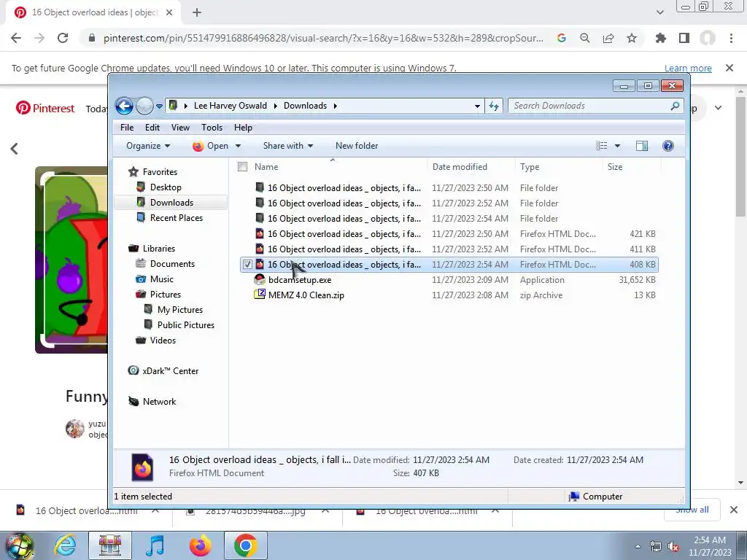Click Lee Harvey Oswald breadcrumb segment
The height and width of the screenshot is (560, 747).
[230, 106]
